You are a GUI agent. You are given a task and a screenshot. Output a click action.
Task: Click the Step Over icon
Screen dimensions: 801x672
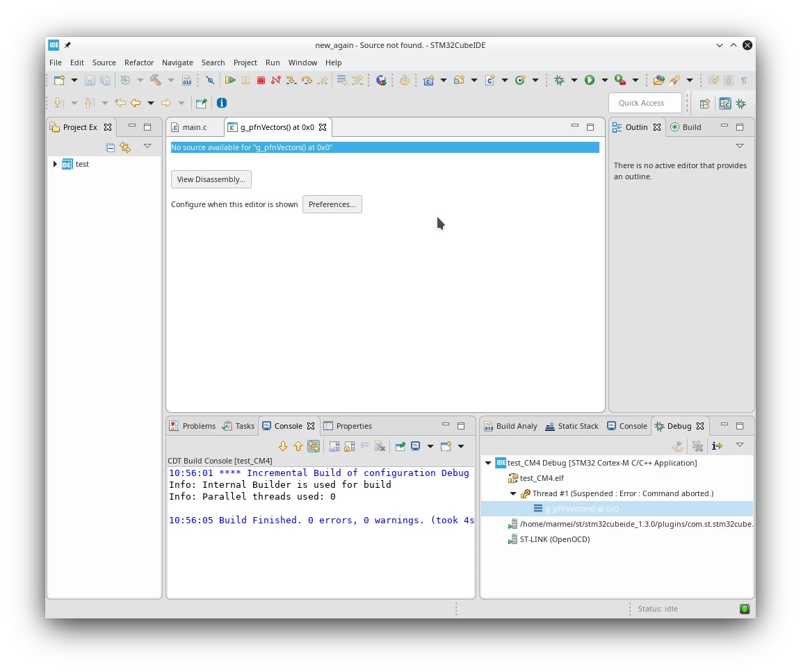pos(307,80)
